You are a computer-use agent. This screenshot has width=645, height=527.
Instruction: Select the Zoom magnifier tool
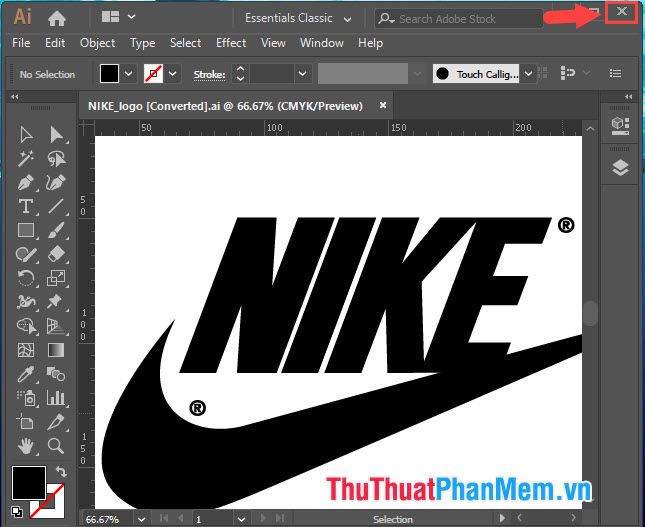click(x=56, y=446)
